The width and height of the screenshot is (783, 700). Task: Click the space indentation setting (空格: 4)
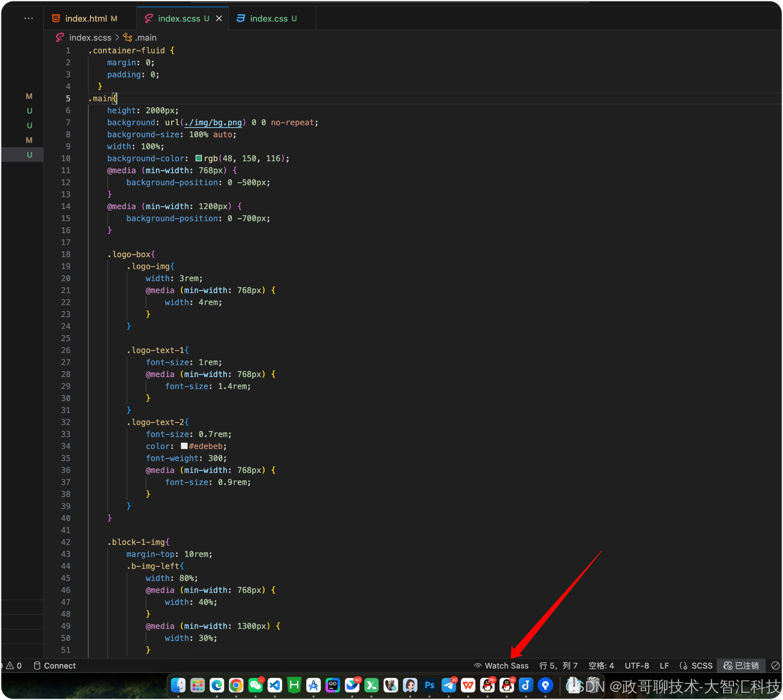click(601, 666)
